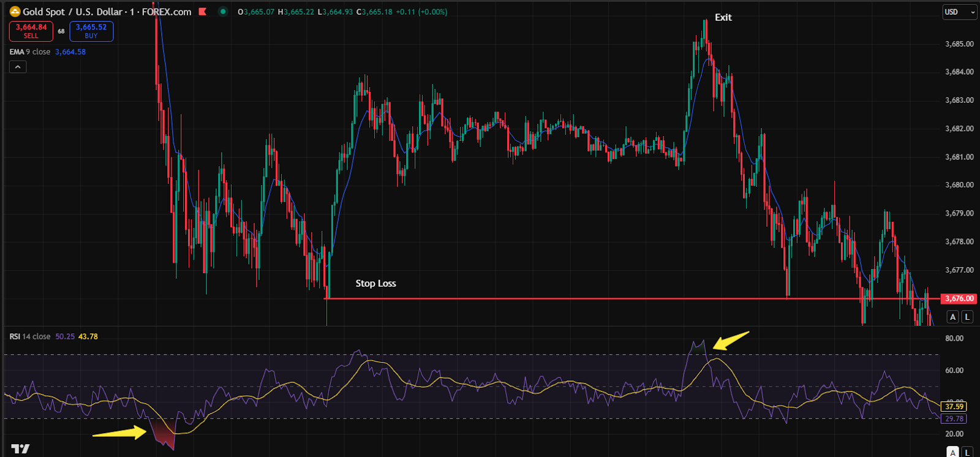Click the yellow arrow pointing at RSI peak

(x=731, y=341)
